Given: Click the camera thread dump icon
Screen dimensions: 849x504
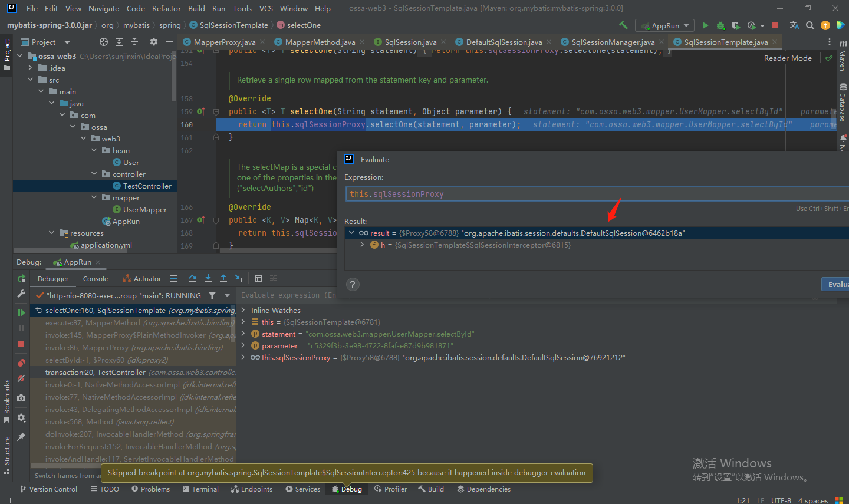Looking at the screenshot, I should (x=21, y=398).
